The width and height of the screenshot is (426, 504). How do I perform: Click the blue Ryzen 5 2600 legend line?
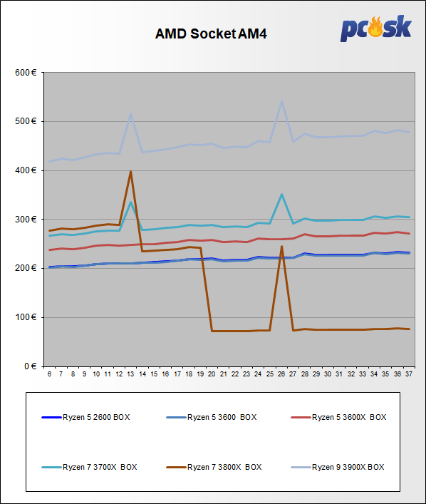point(51,418)
